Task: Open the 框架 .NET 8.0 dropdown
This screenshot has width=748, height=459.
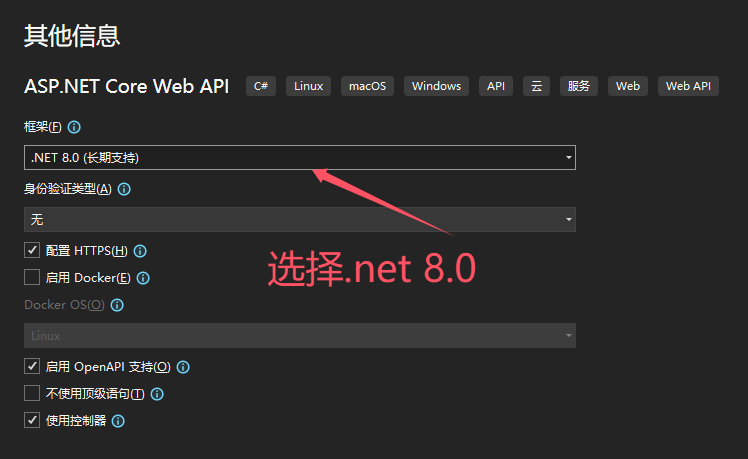Action: [299, 157]
